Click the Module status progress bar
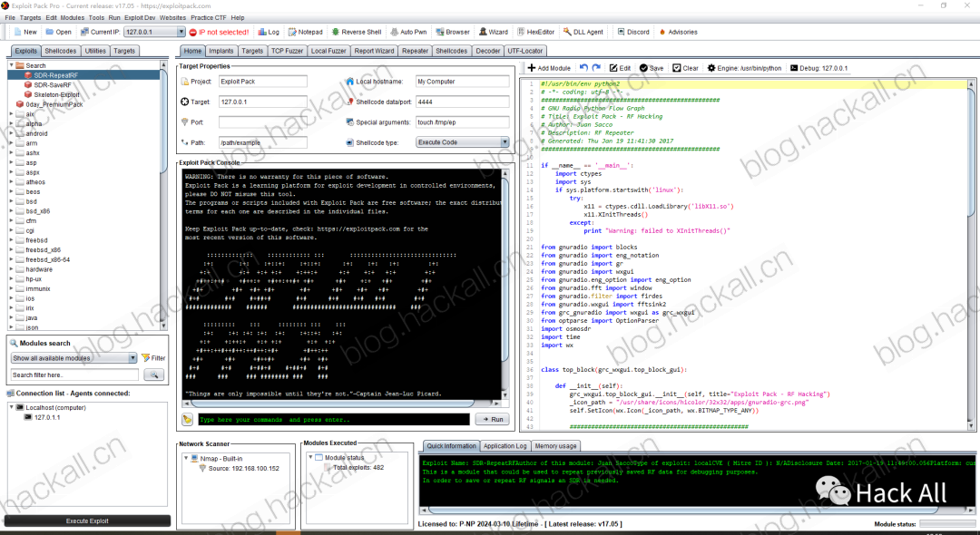980x535 pixels. [x=946, y=524]
